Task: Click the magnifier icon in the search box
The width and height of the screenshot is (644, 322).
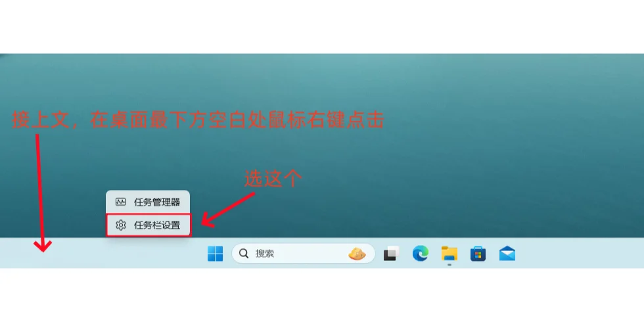Action: point(244,254)
